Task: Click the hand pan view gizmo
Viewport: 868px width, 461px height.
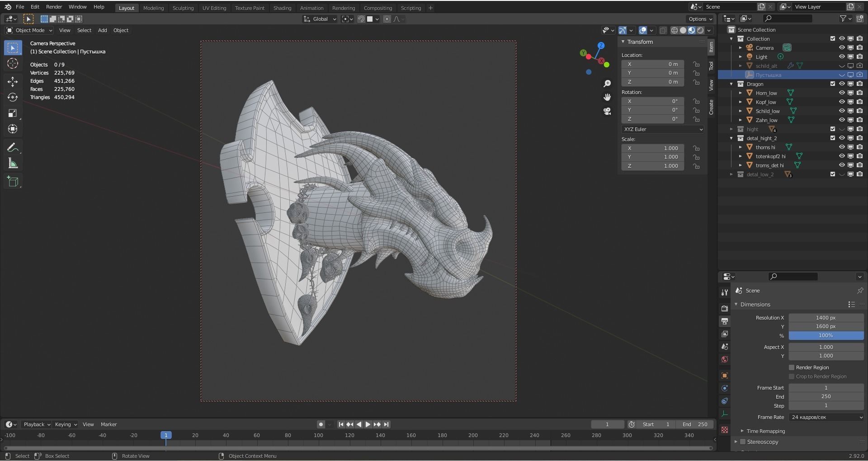Action: click(x=607, y=97)
